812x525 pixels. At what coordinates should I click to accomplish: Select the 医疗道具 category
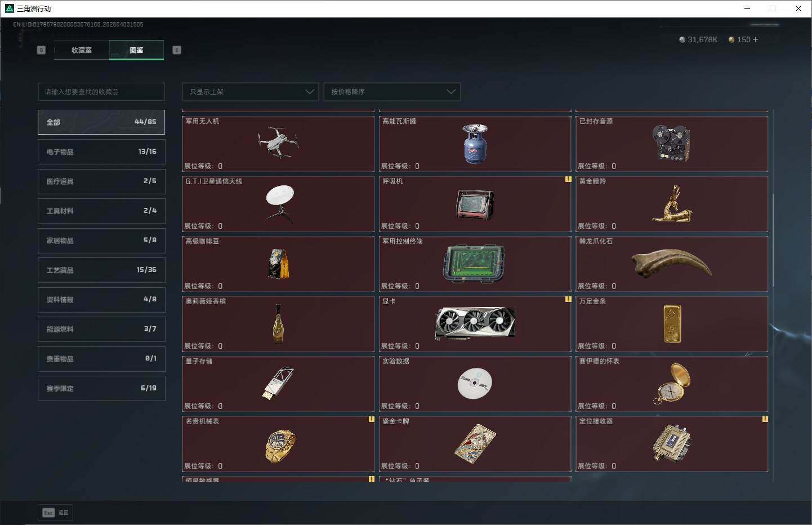[101, 181]
